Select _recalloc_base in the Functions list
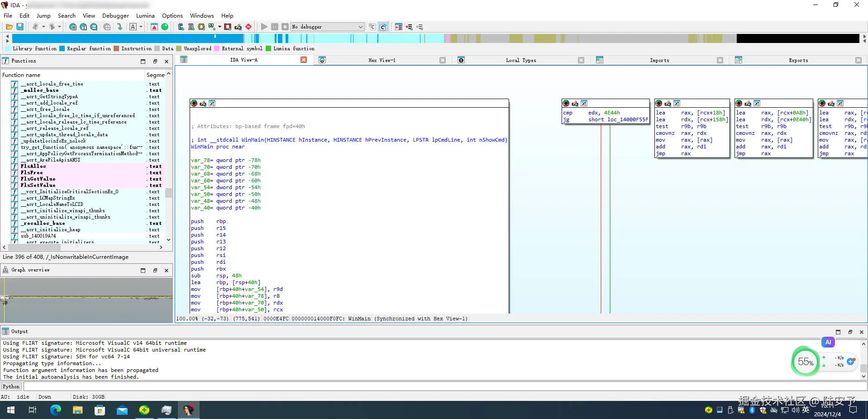Viewport: 868px width, 419px height. [x=43, y=224]
